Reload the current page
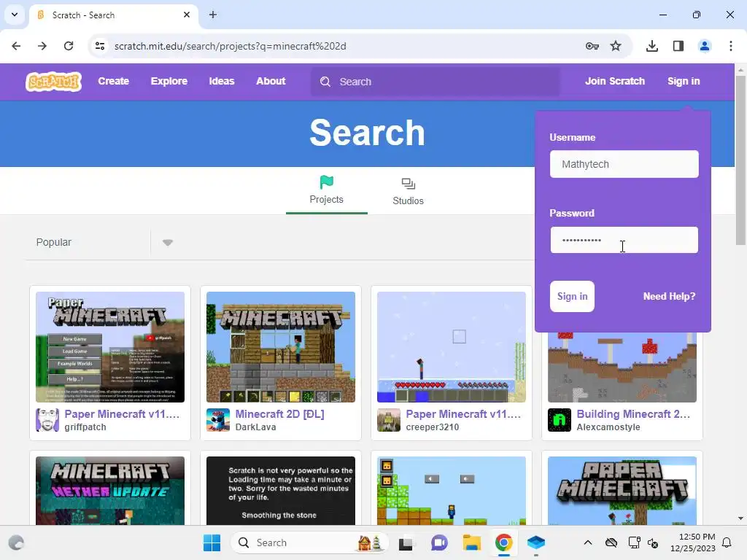747x560 pixels. coord(69,46)
